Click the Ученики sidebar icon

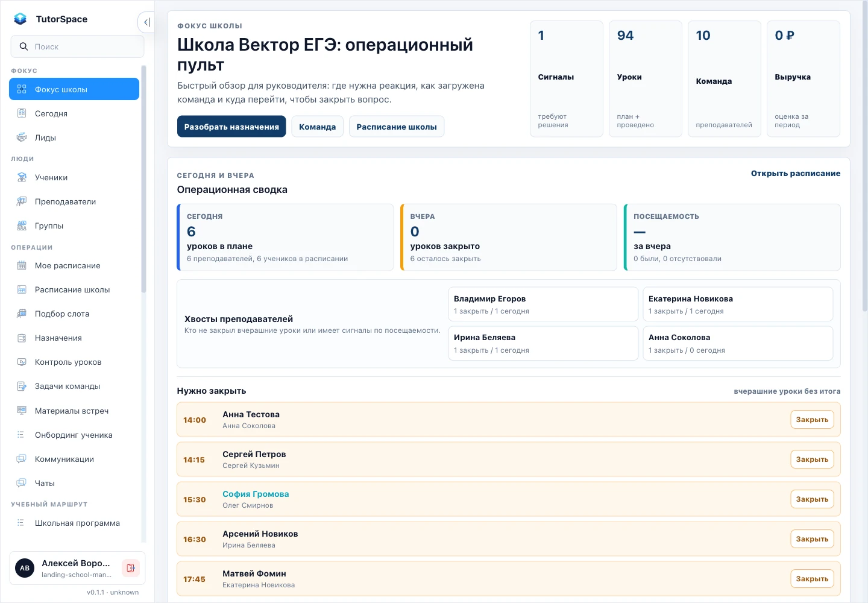22,177
